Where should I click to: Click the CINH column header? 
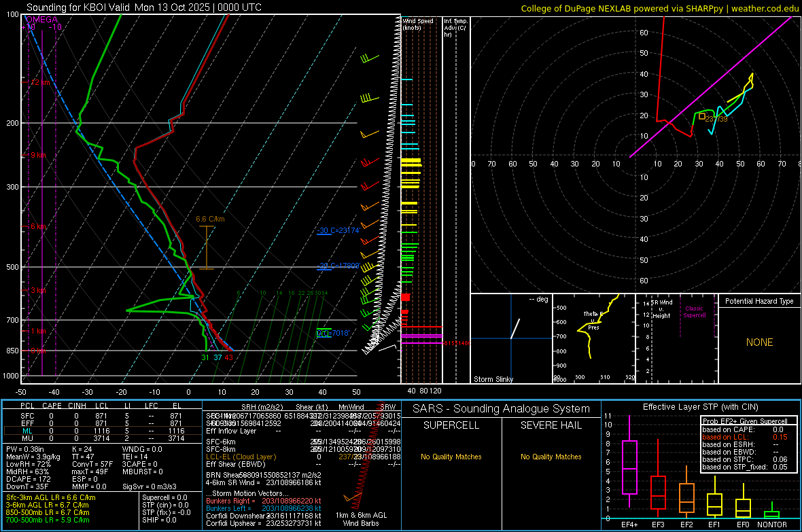[77, 406]
